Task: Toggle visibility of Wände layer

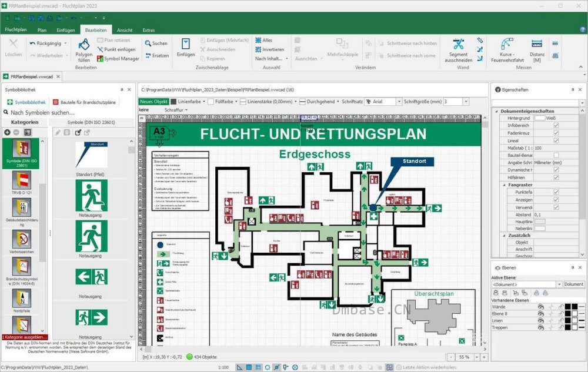Action: 541,307
